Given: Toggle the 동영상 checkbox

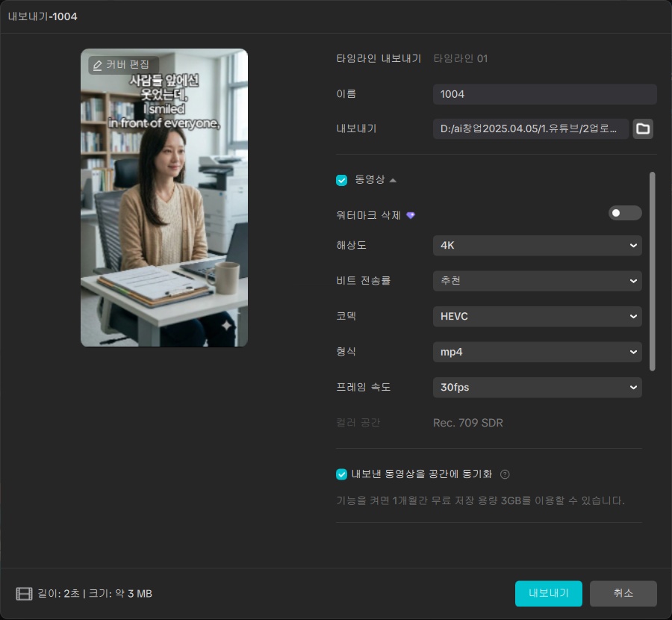Looking at the screenshot, I should click(x=341, y=180).
